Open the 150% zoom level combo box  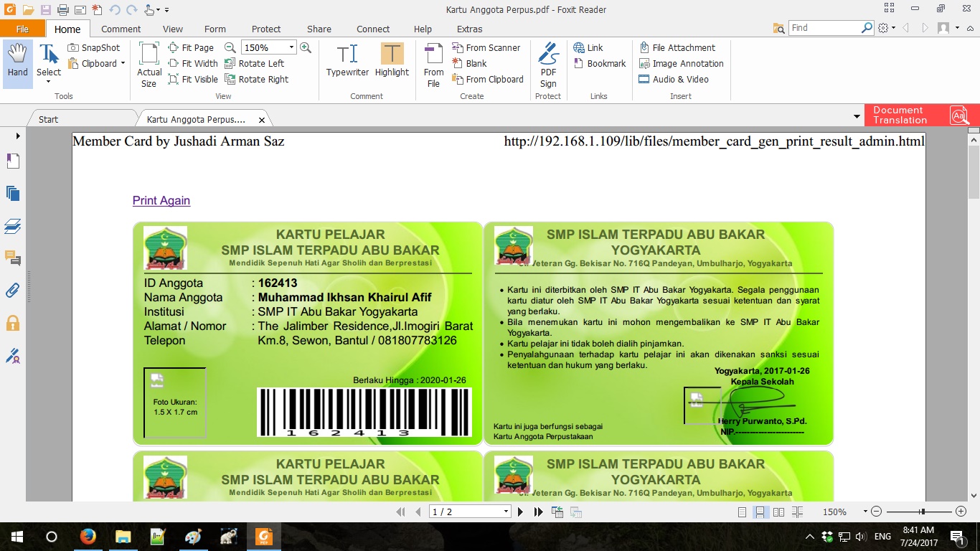268,47
